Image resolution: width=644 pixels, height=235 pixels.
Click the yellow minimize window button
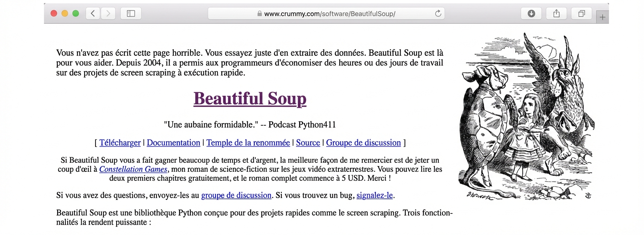[65, 14]
